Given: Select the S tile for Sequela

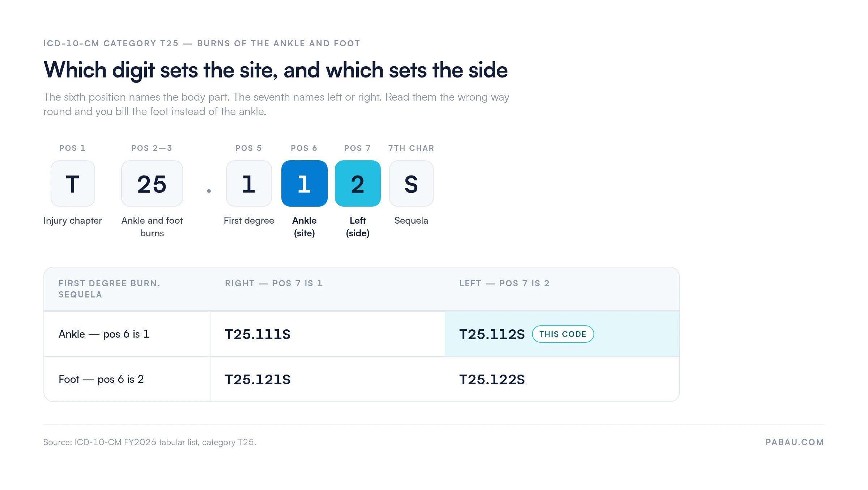Looking at the screenshot, I should [x=411, y=183].
